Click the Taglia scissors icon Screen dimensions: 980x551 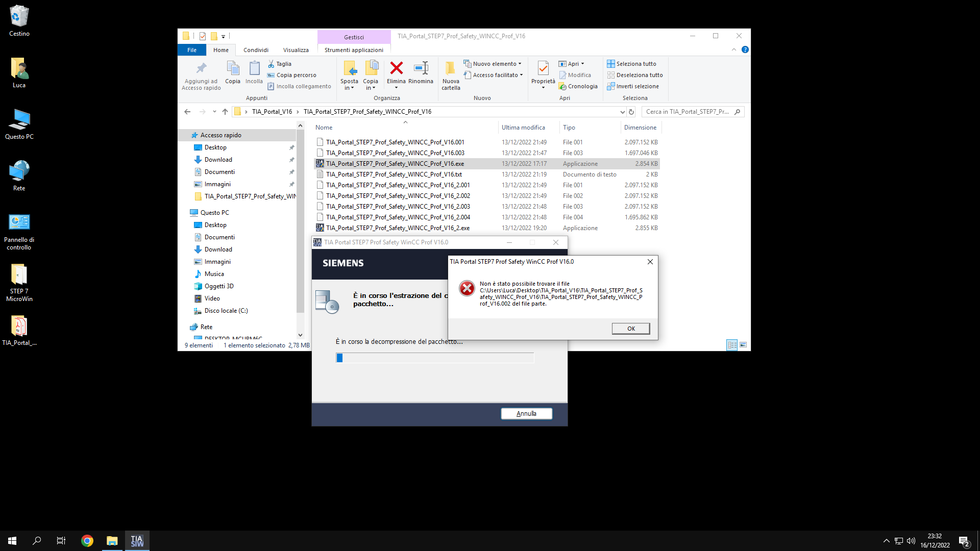coord(271,64)
